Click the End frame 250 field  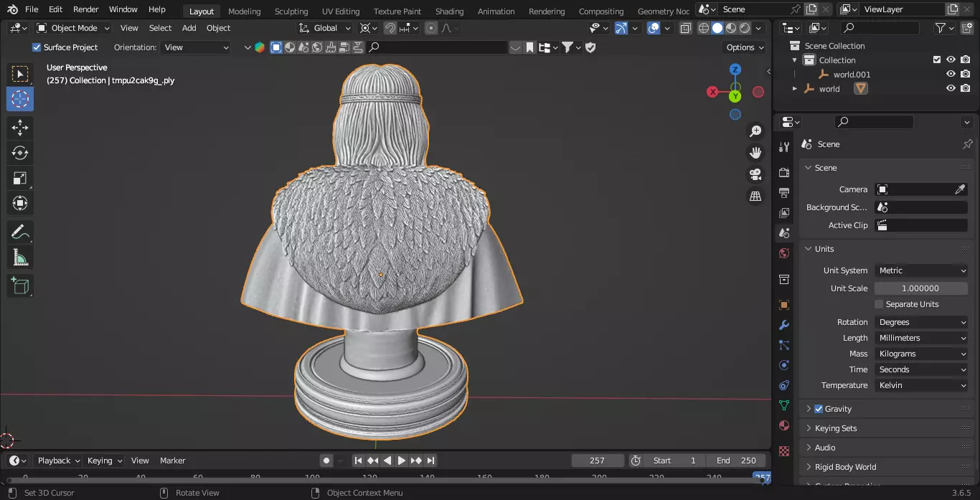click(x=736, y=461)
